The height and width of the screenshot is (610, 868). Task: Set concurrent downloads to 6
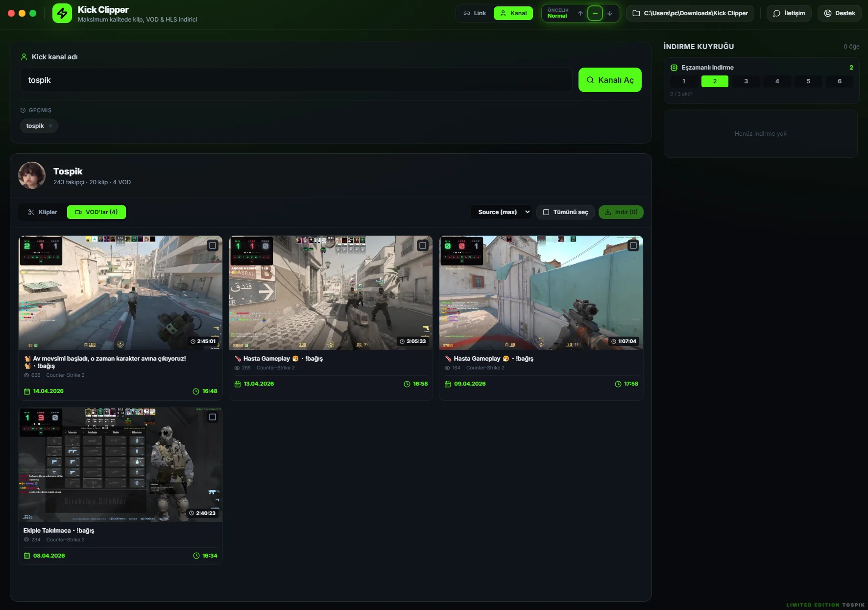pos(840,81)
